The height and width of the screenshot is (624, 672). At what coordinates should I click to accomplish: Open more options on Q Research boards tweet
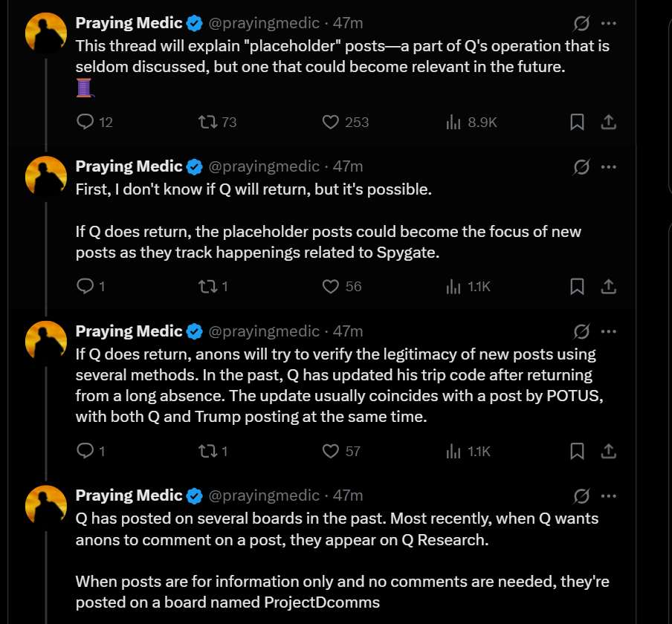tap(608, 495)
